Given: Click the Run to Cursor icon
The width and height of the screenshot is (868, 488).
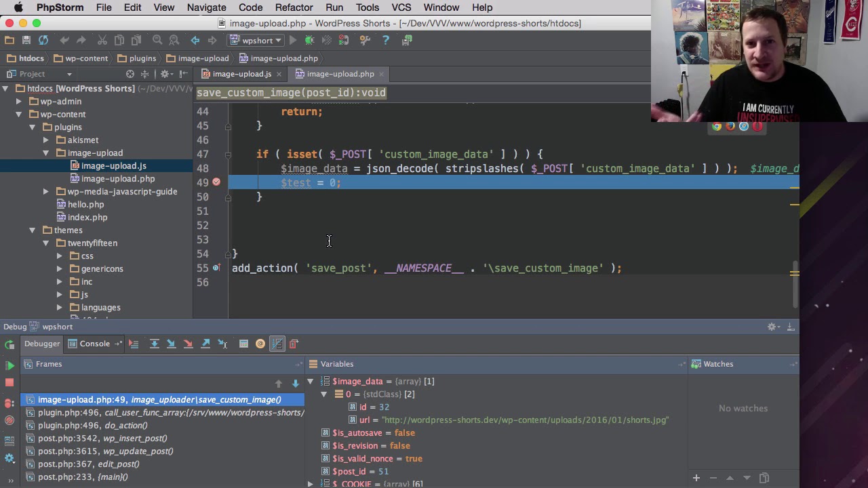Looking at the screenshot, I should coord(222,344).
